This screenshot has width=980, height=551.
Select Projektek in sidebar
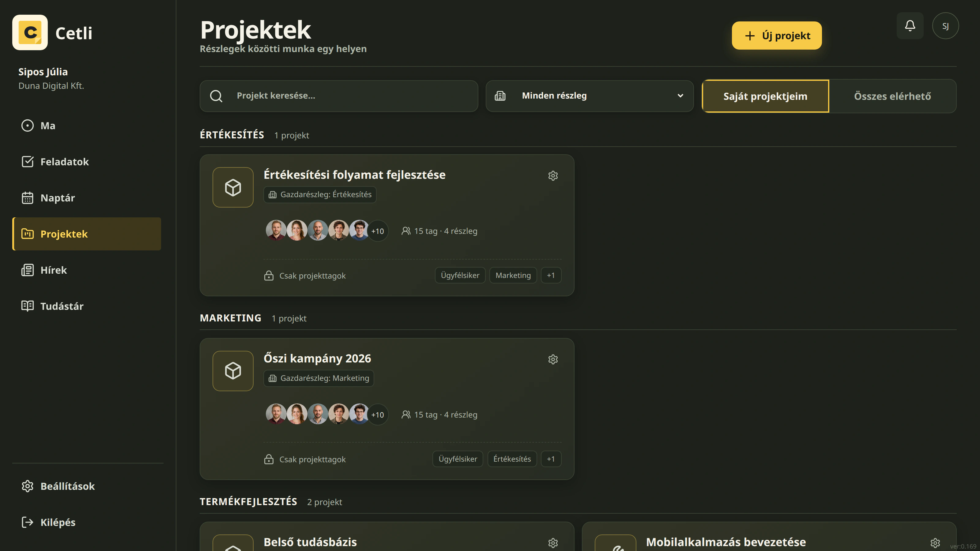(86, 234)
